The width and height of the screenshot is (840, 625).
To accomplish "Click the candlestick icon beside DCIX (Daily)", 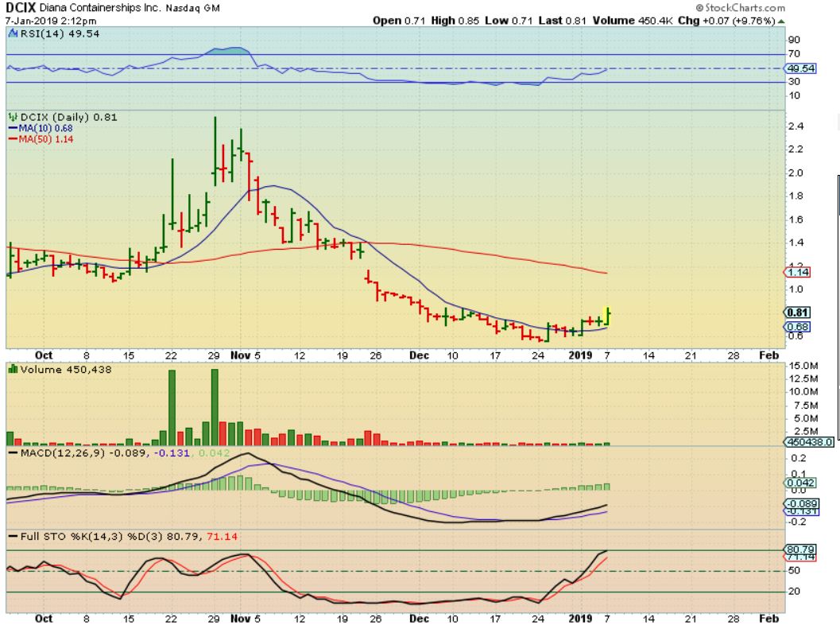I will coord(13,117).
